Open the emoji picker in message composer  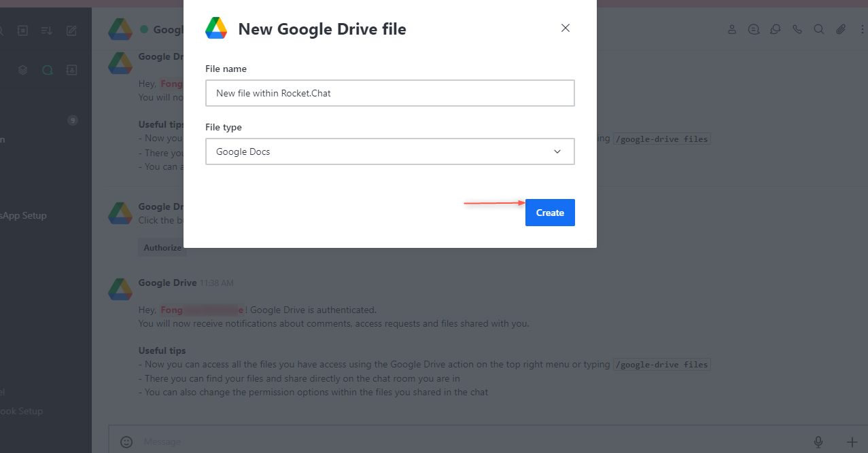126,442
